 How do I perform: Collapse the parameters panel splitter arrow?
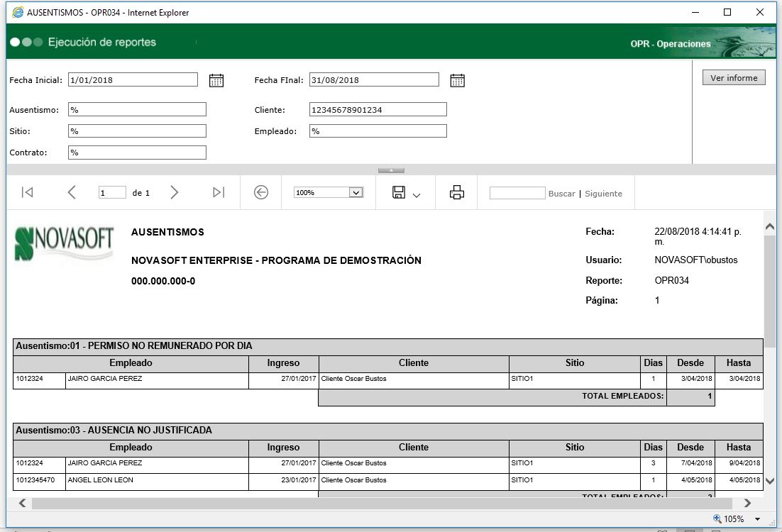[391, 170]
